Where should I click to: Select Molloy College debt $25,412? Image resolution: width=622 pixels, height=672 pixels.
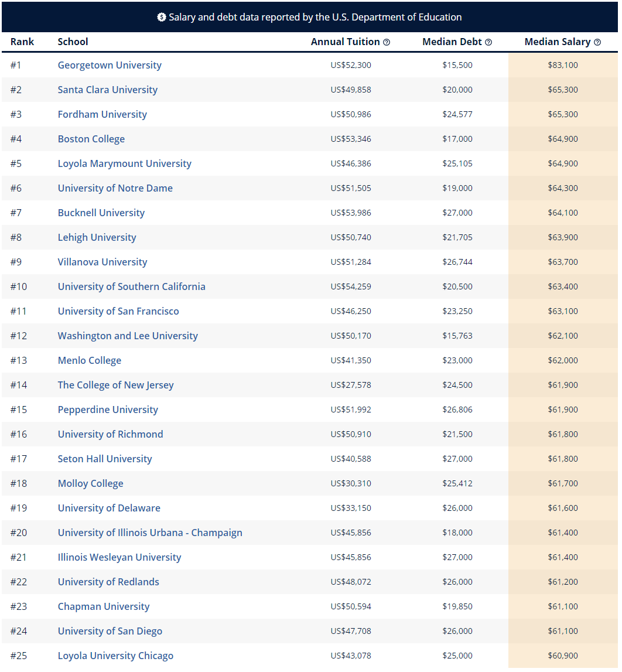[x=457, y=483]
